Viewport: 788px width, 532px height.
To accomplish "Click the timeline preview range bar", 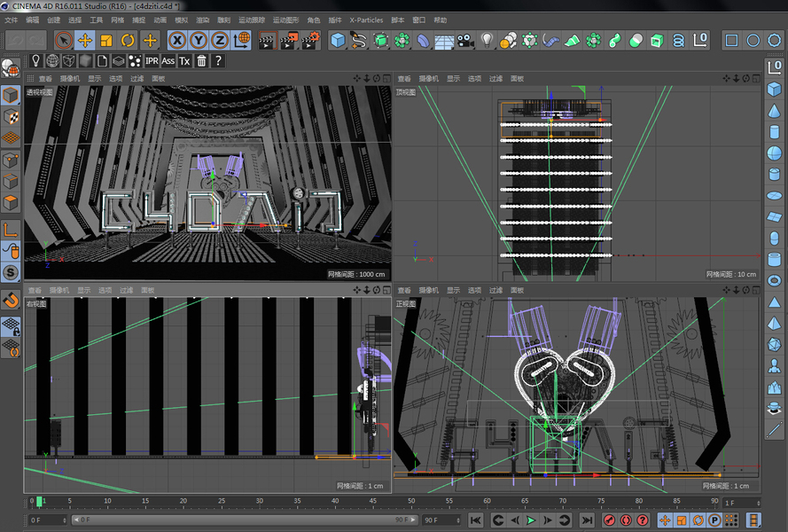I will (245, 520).
